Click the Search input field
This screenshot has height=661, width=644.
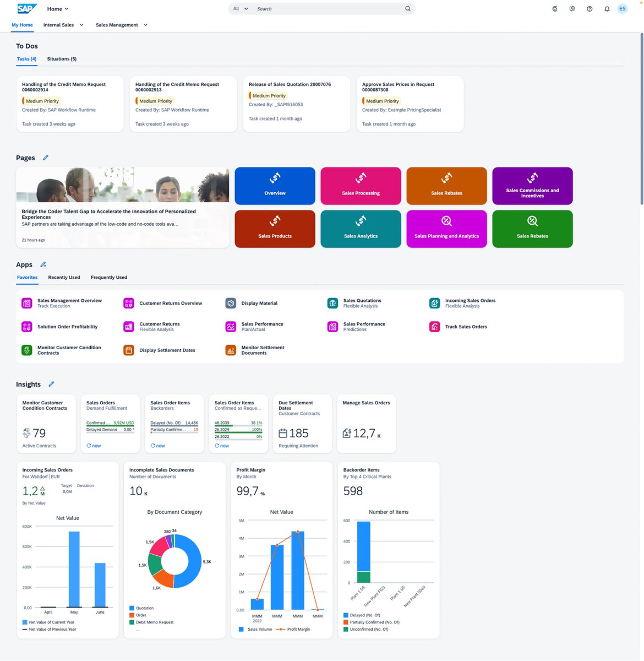tap(329, 9)
